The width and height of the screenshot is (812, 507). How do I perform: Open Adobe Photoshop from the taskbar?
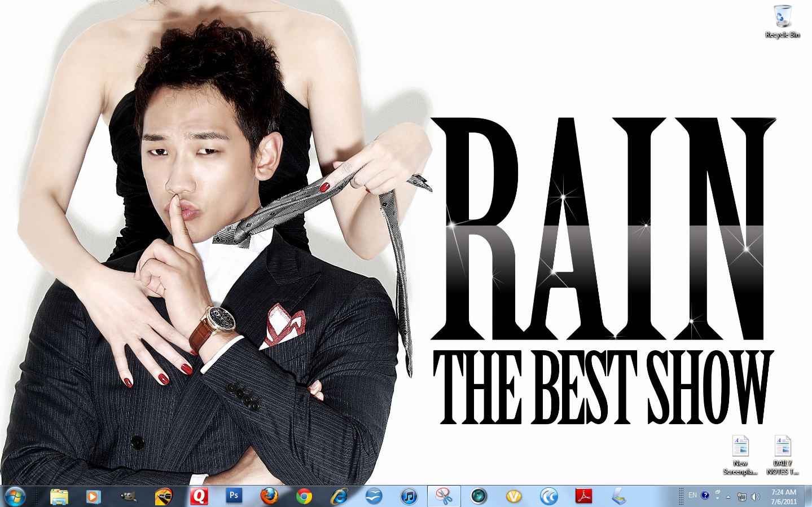[x=234, y=496]
